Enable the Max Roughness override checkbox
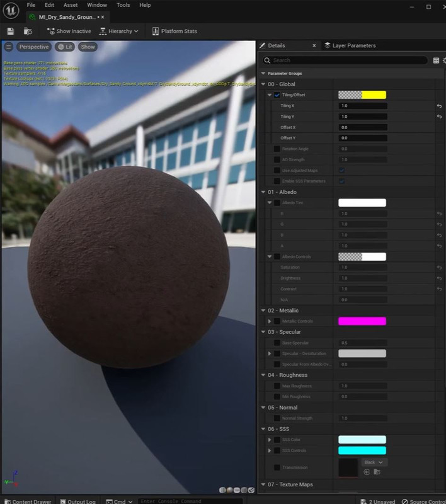Image resolution: width=446 pixels, height=504 pixels. (277, 386)
